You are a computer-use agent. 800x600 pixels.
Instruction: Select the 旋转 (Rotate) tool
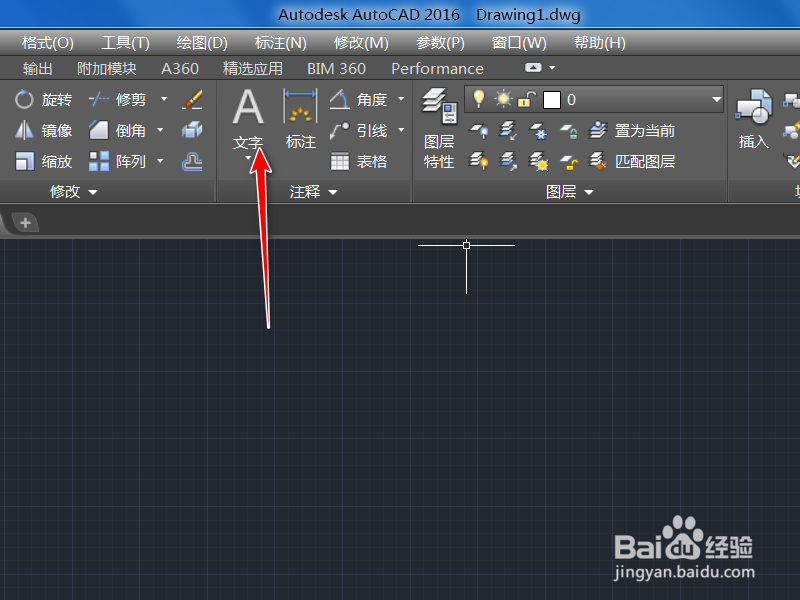(43, 99)
